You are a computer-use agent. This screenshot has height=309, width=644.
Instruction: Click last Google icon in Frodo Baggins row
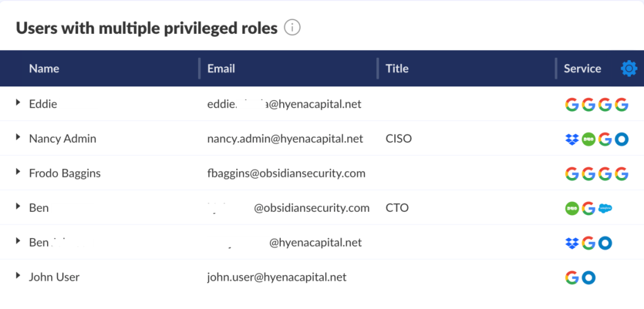pyautogui.click(x=621, y=174)
